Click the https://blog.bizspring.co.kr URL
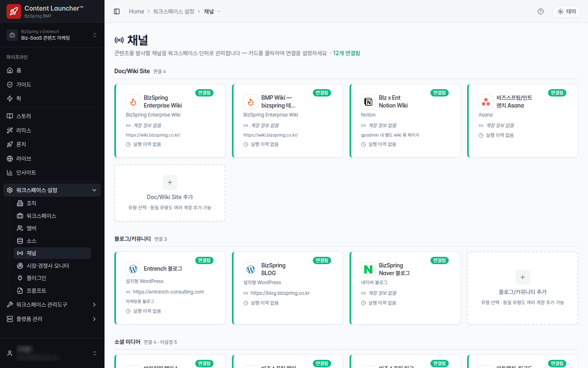Image resolution: width=588 pixels, height=368 pixels. coord(280,293)
